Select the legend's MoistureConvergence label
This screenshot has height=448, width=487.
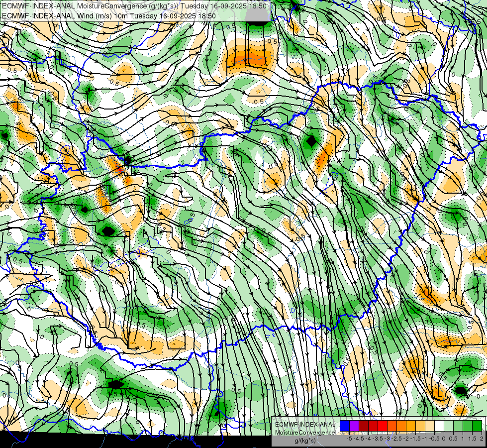click(305, 433)
